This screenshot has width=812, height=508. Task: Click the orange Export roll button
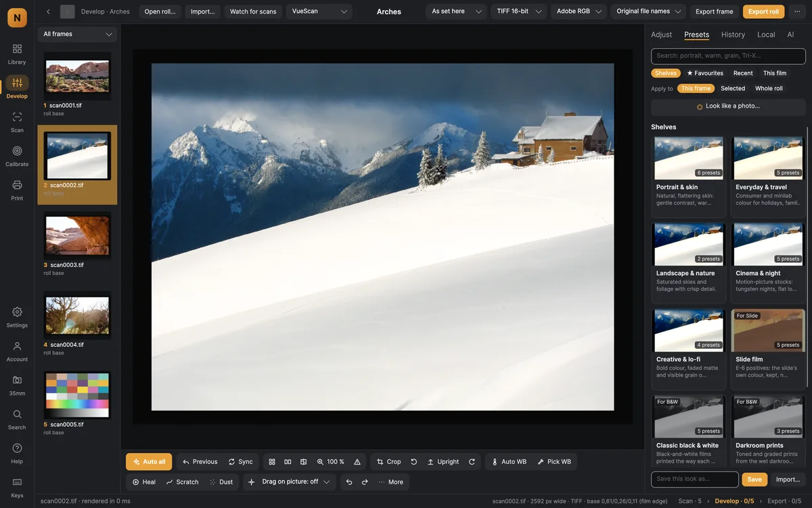pyautogui.click(x=763, y=12)
